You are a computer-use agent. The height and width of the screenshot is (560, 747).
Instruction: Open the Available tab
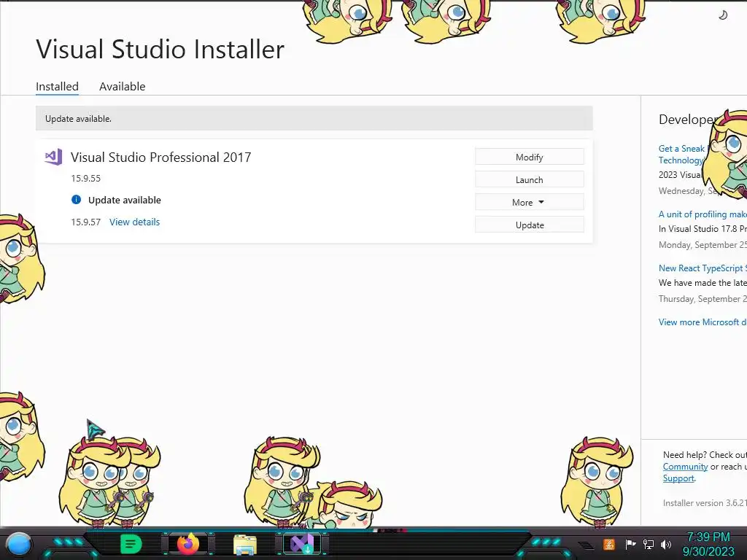click(122, 87)
